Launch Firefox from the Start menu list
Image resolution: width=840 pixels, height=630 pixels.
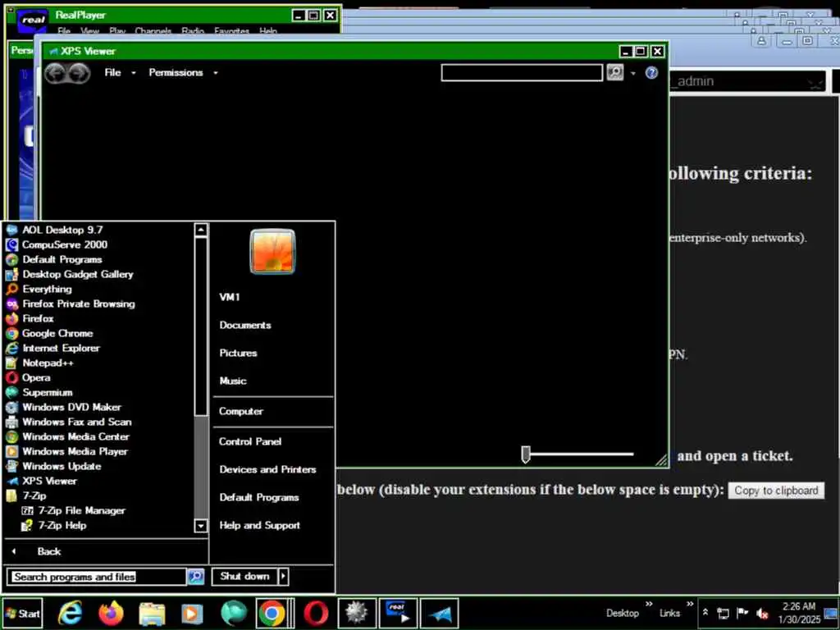pos(38,318)
